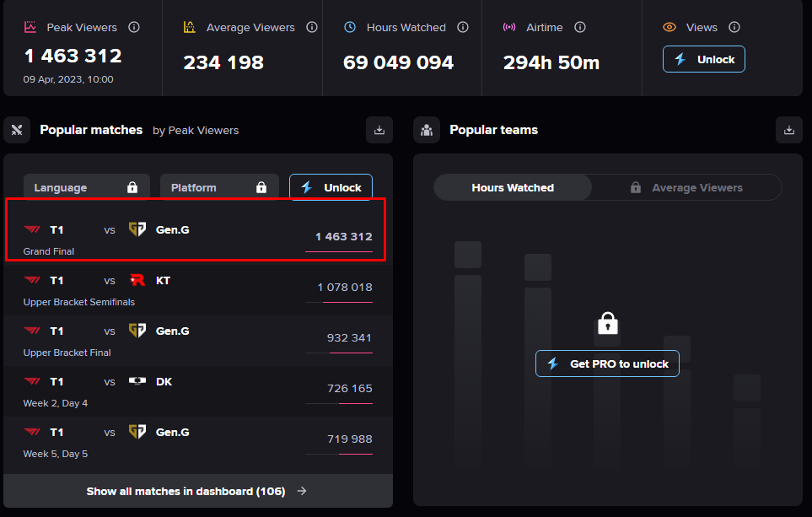The image size is (812, 517).
Task: Click the Peak Viewers info icon
Action: [x=134, y=27]
